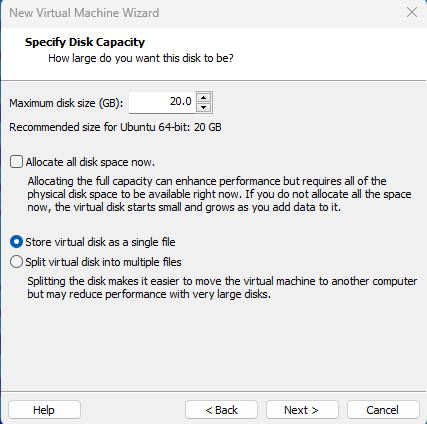Enable Allocate all disk space now checkbox
427x424 pixels.
coord(16,162)
